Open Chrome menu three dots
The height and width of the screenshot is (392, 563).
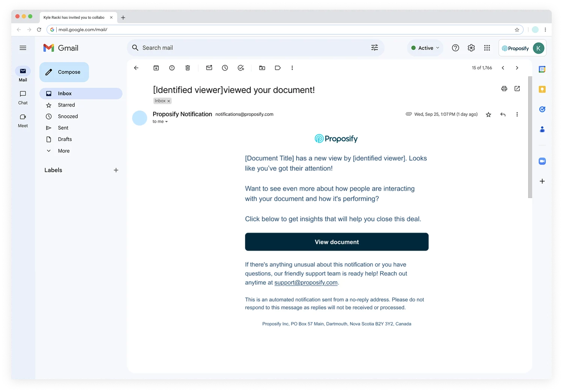point(545,30)
